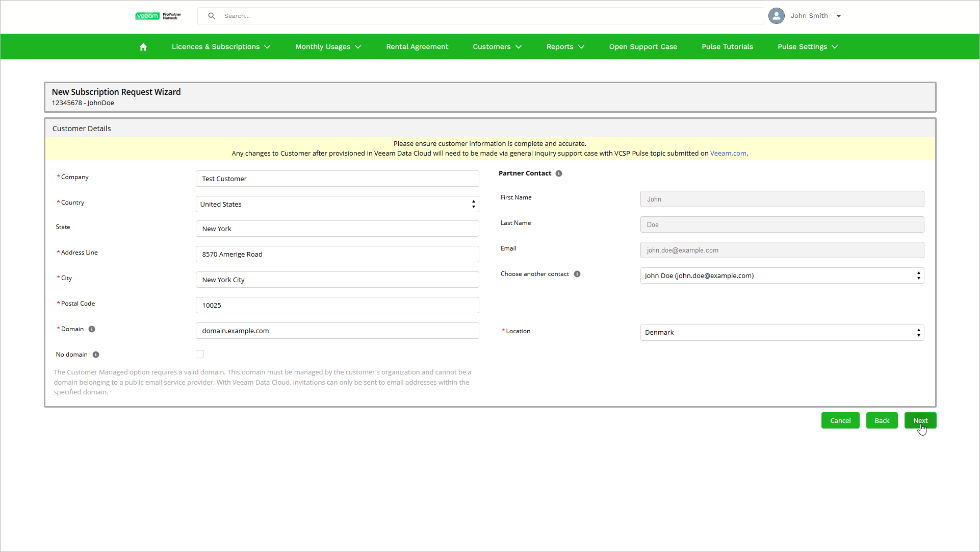This screenshot has width=980, height=552.
Task: Click the info icon beside No domain
Action: [96, 355]
